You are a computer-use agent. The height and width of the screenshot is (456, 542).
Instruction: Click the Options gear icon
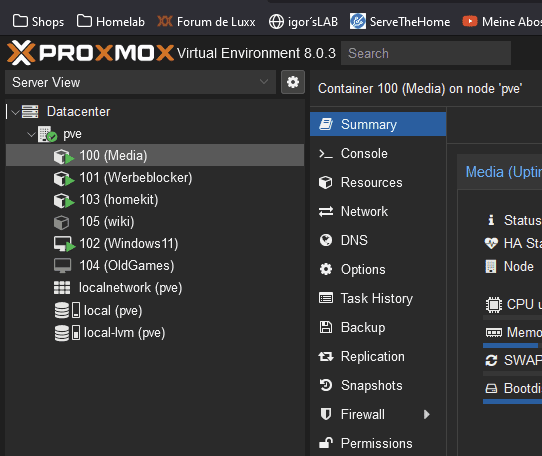[x=326, y=269]
